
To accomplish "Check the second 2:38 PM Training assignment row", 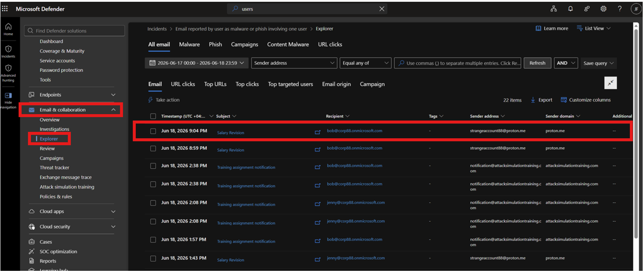I will pyautogui.click(x=153, y=184).
